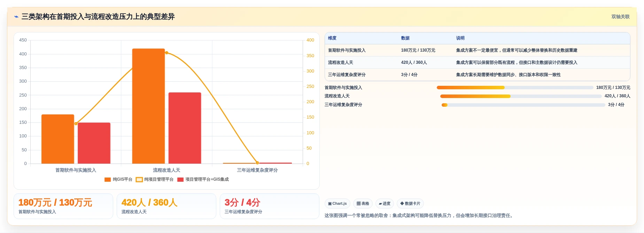
Task: Click the line point at 三年运维复杂度评分
Action: tap(257, 163)
